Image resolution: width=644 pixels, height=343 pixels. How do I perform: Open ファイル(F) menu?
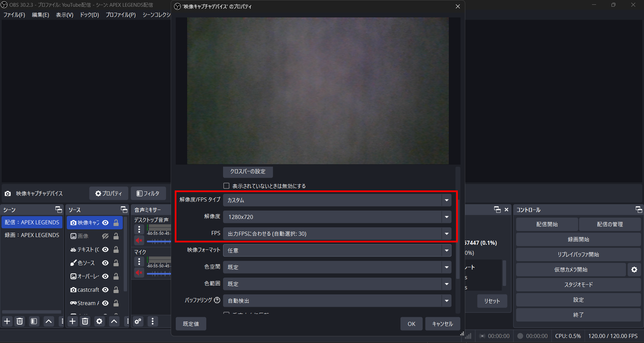click(14, 15)
